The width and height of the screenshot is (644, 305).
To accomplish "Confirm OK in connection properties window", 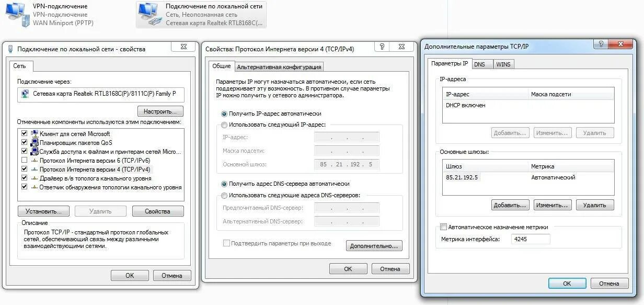I will (x=130, y=276).
